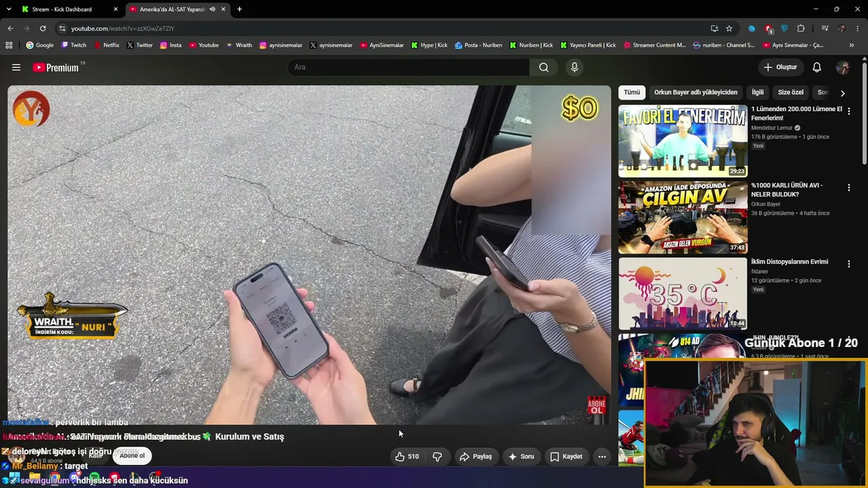This screenshot has height=488, width=868.
Task: Filter by Orkun Bayer adlı yükleyiciden
Action: [696, 92]
